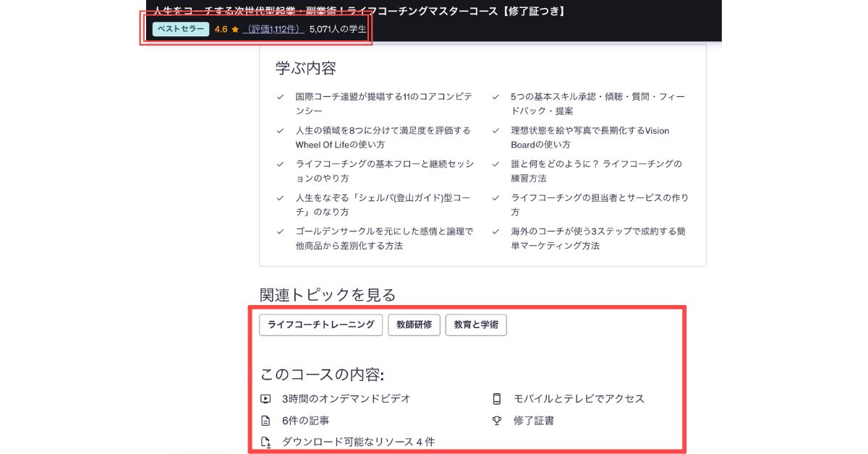Select the 4.6 rating value

click(221, 29)
